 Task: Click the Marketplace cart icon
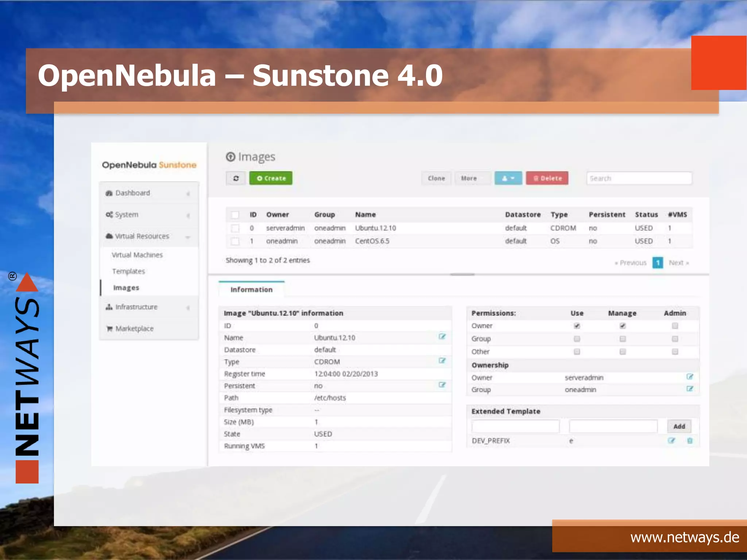pos(109,329)
